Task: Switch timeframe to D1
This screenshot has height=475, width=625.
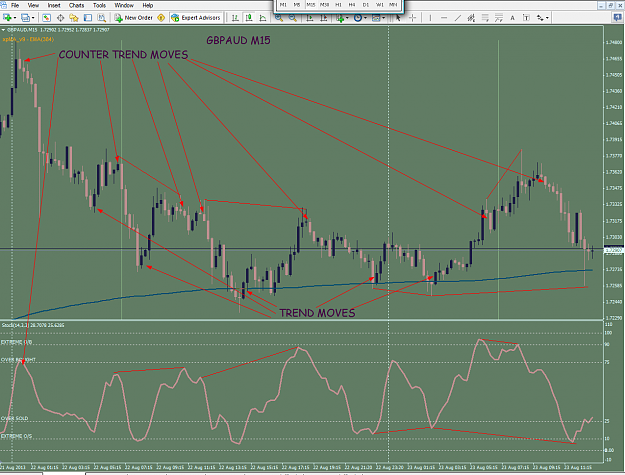Action: pyautogui.click(x=366, y=5)
